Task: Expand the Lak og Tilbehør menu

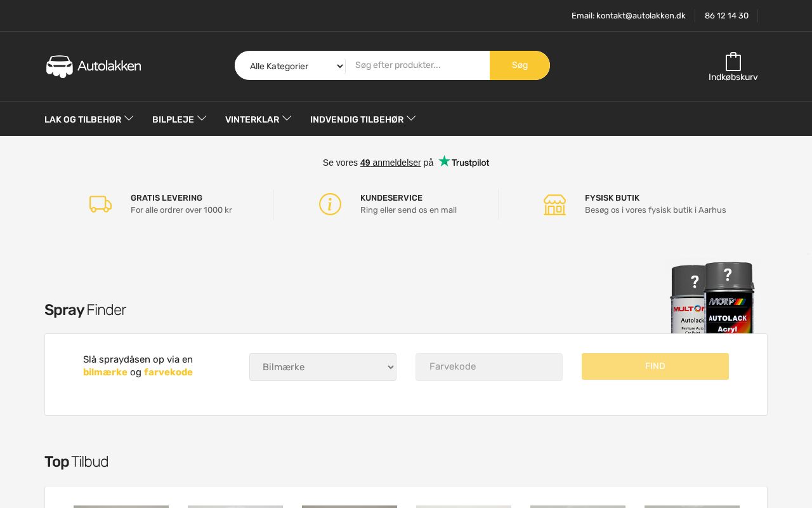Action: (x=89, y=119)
